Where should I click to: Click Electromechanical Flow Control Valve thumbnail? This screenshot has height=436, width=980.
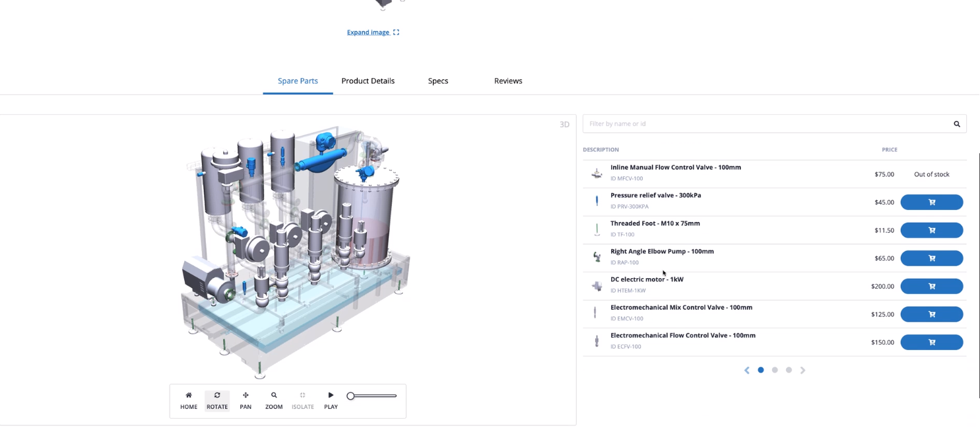(597, 341)
